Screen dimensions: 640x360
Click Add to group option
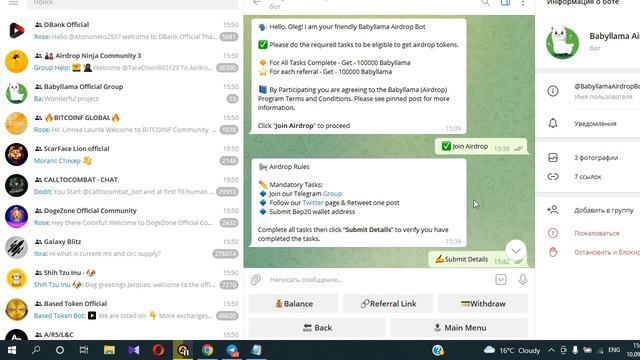(x=588, y=210)
